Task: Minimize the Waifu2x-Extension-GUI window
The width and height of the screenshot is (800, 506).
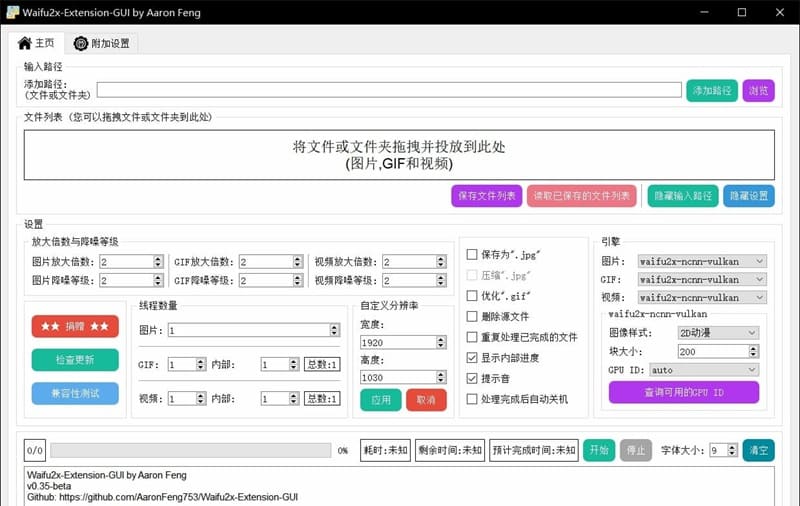Action: pyautogui.click(x=704, y=12)
